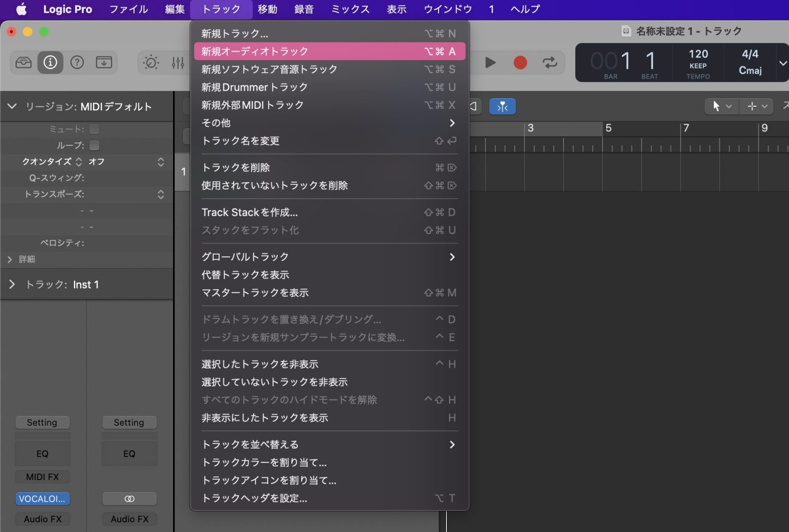Toggle the Inspector info icon
The height and width of the screenshot is (532, 789).
tap(50, 62)
